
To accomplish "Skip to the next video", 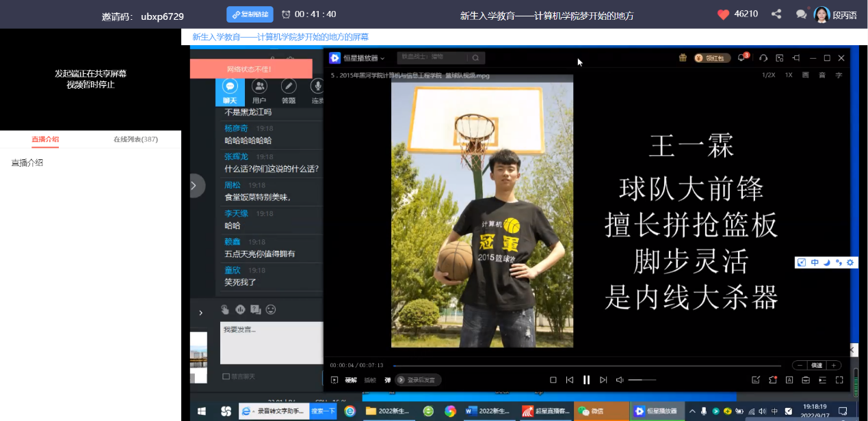I will tap(603, 380).
